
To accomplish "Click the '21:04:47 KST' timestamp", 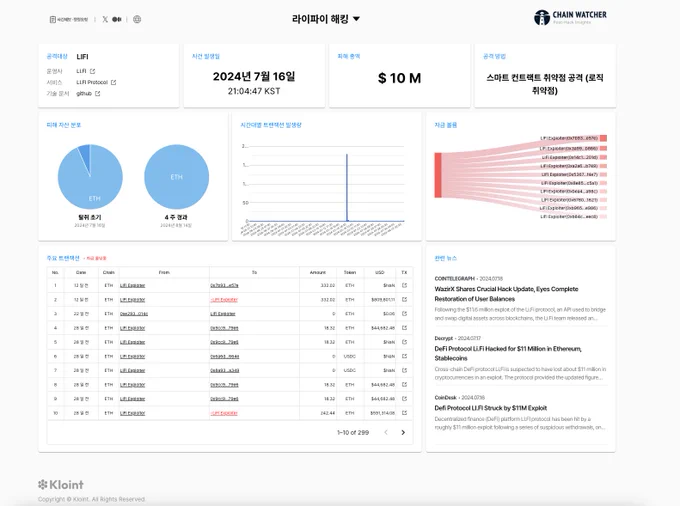I will click(x=254, y=91).
